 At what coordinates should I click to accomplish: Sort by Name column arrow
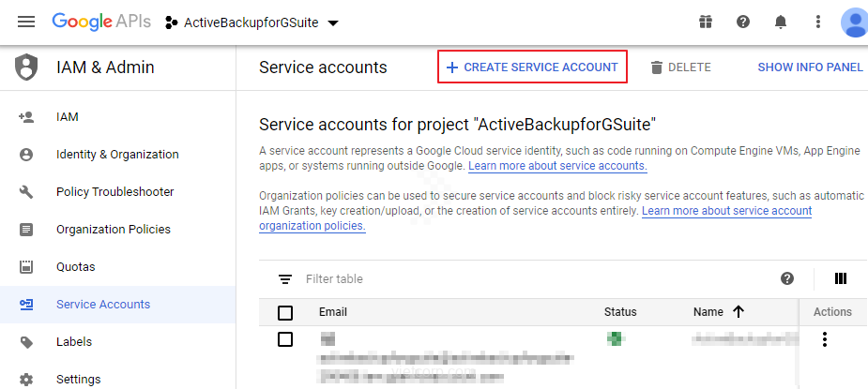pos(739,312)
